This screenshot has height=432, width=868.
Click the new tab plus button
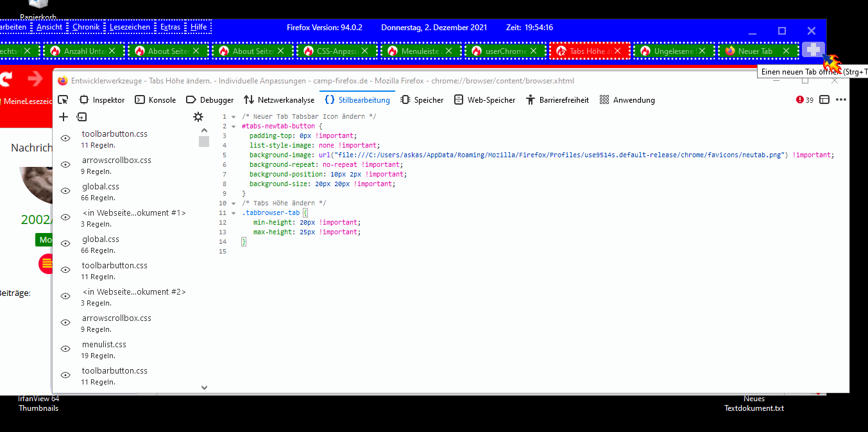(813, 50)
